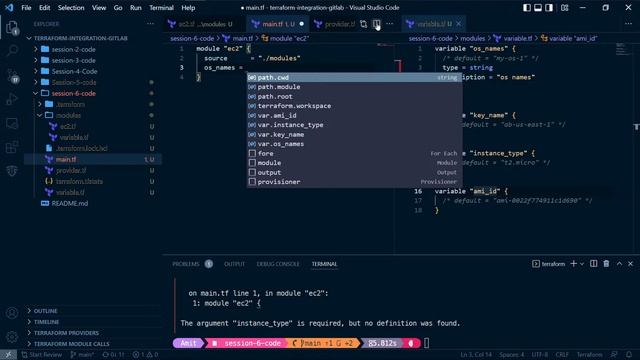Expand the OUTLINE section
The height and width of the screenshot is (360, 640).
coord(29,311)
